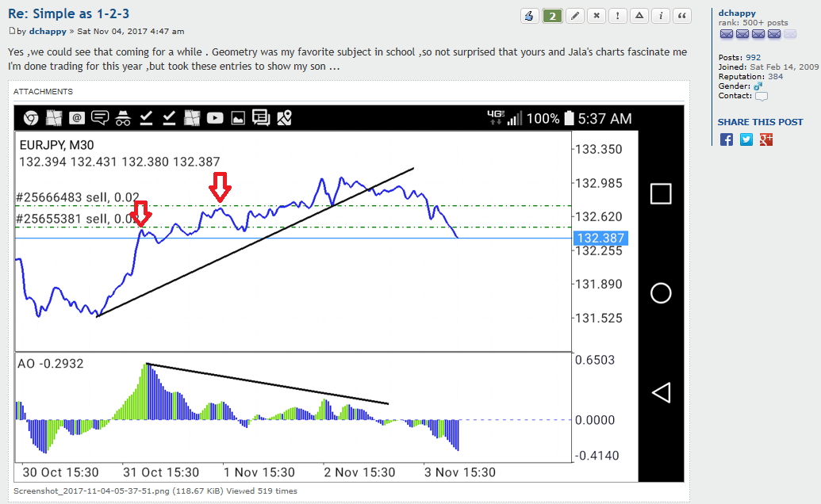Screen dimensions: 821x504
Task: Click the #25666483 sell order label
Action: (x=78, y=197)
